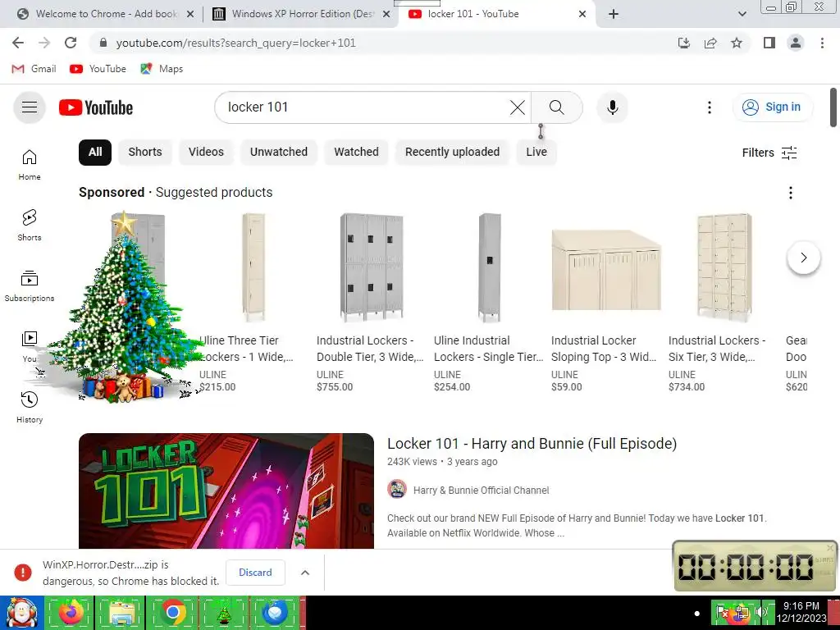
Task: Click the Santa Start button
Action: click(x=21, y=612)
